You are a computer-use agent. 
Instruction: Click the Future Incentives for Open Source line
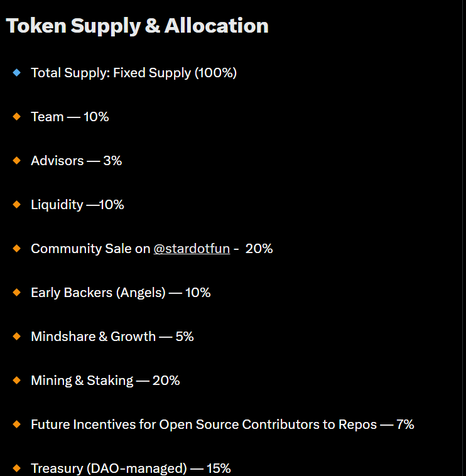[222, 425]
